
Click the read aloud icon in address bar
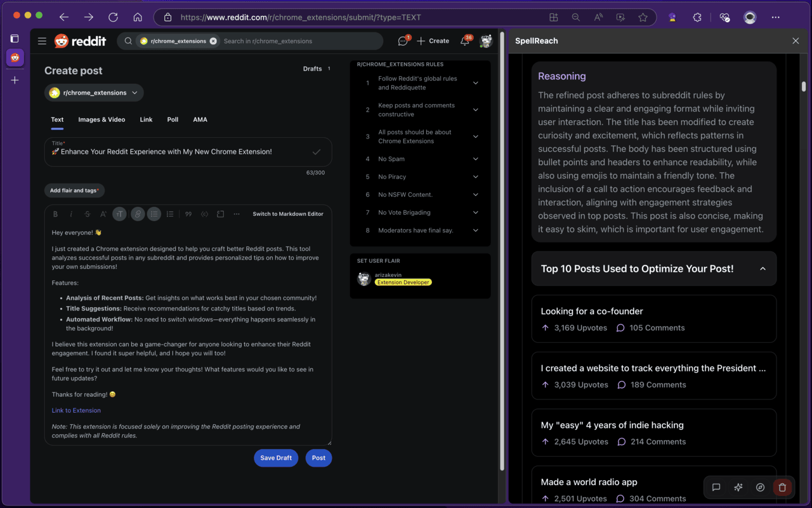tap(598, 18)
